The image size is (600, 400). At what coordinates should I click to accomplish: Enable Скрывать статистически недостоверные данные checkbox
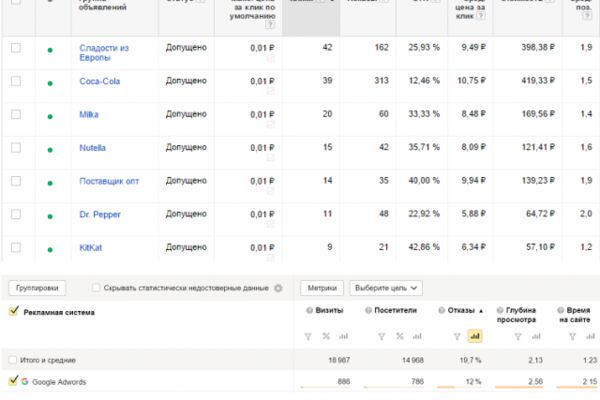96,287
